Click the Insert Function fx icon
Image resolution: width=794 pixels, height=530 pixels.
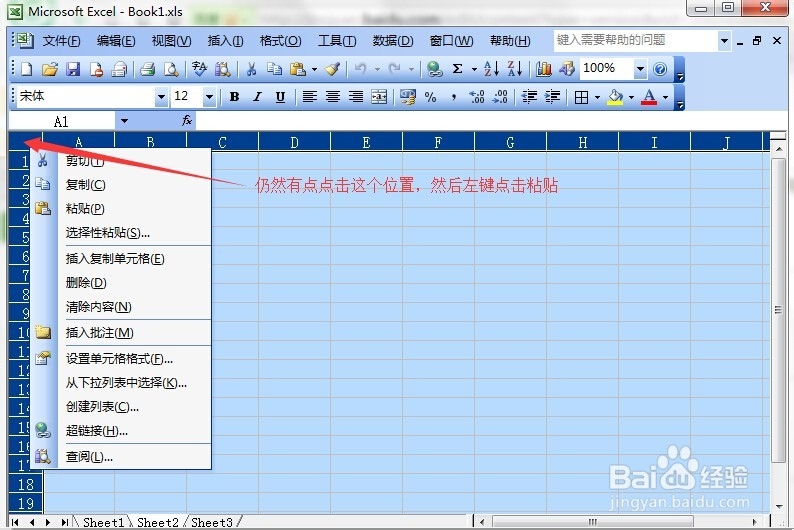point(186,120)
